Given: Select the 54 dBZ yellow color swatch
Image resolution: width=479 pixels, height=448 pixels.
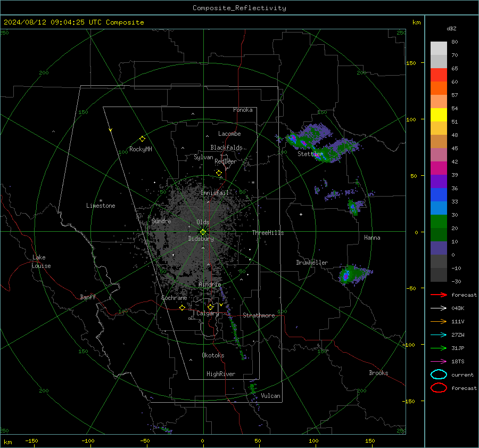Looking at the screenshot, I should tap(439, 115).
